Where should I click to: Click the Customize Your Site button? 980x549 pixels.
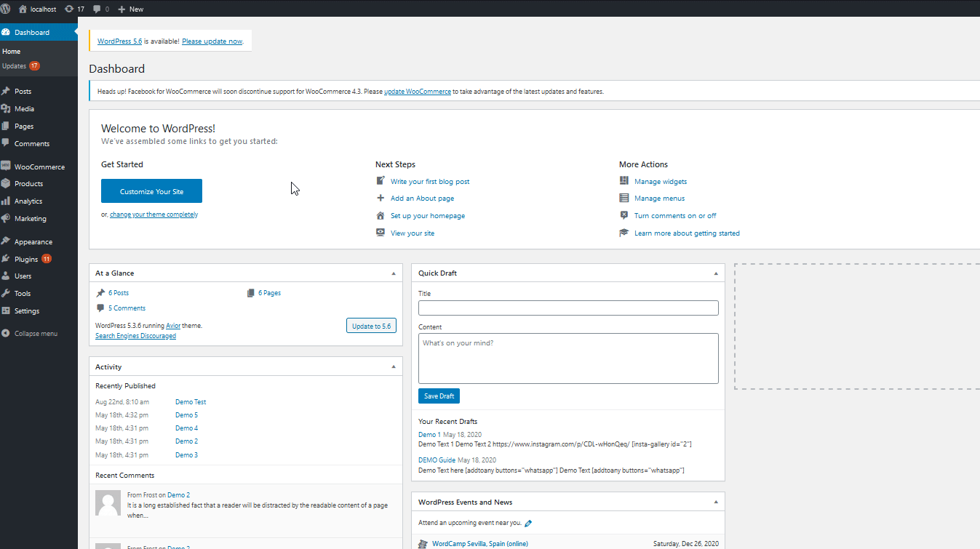(151, 191)
